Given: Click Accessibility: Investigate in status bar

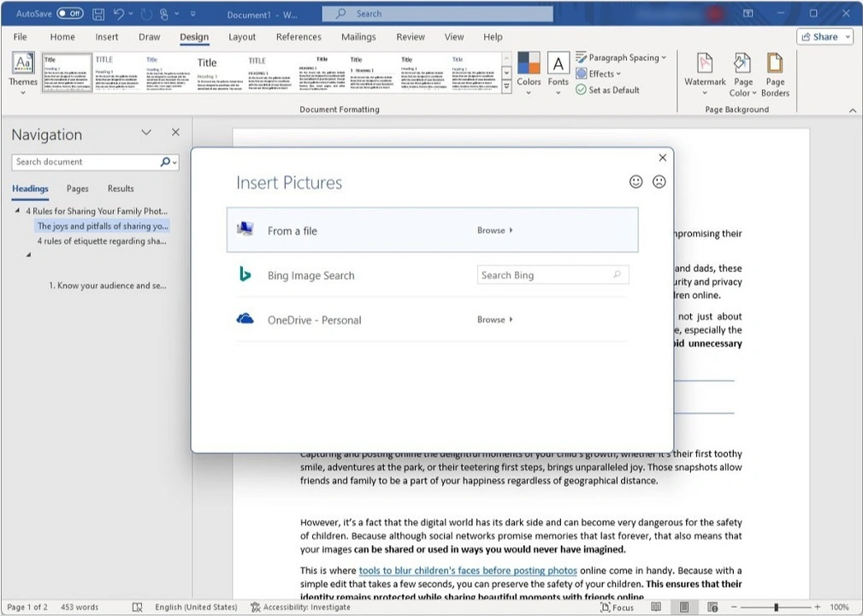Looking at the screenshot, I should pos(300,607).
